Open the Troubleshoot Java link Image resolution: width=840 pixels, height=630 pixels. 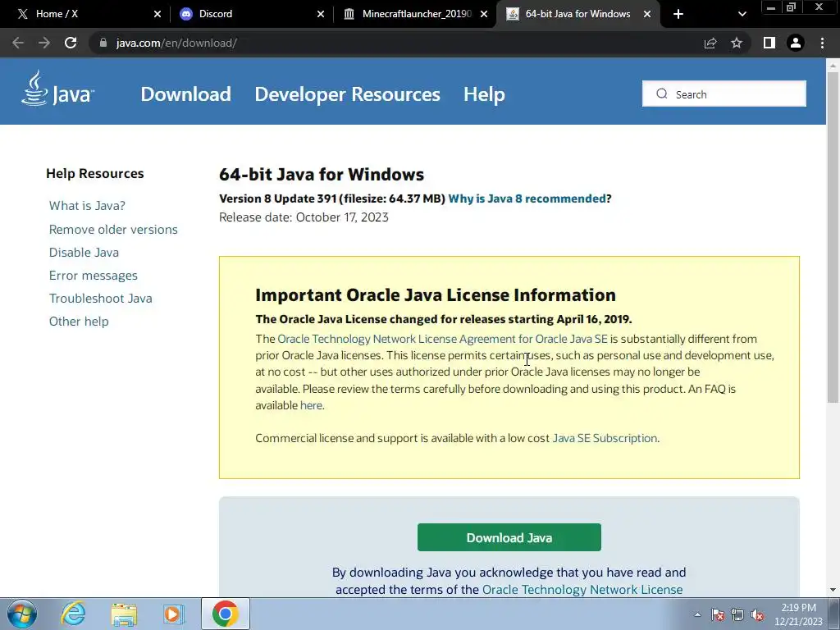click(x=100, y=299)
